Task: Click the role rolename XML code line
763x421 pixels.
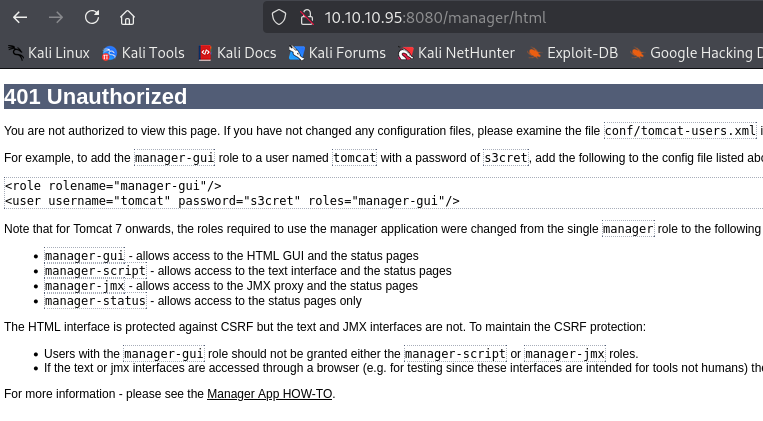Action: 113,186
